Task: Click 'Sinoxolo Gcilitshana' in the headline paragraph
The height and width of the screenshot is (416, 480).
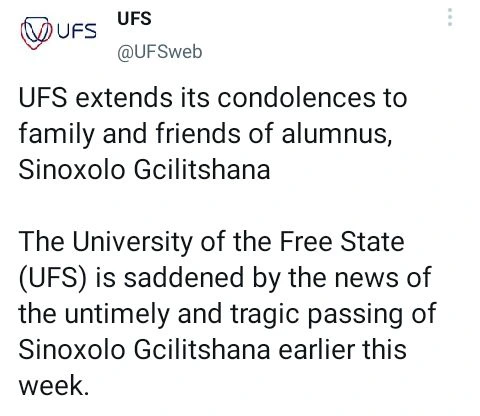Action: tap(144, 170)
